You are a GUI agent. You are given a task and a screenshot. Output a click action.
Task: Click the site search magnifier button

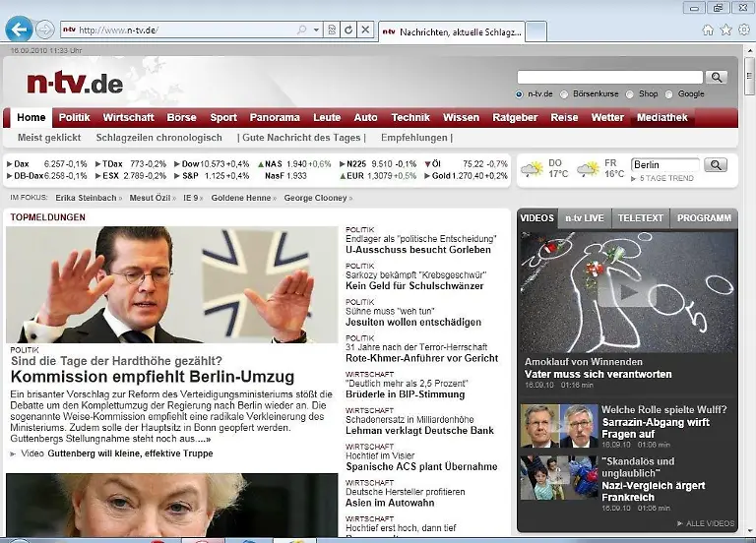tap(716, 77)
